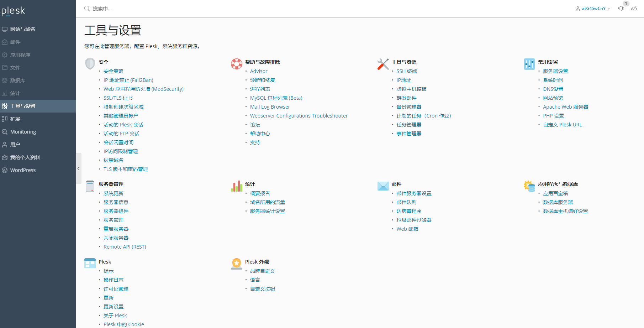
Task: Open the Apache Web 服务器 link
Action: coord(566,107)
